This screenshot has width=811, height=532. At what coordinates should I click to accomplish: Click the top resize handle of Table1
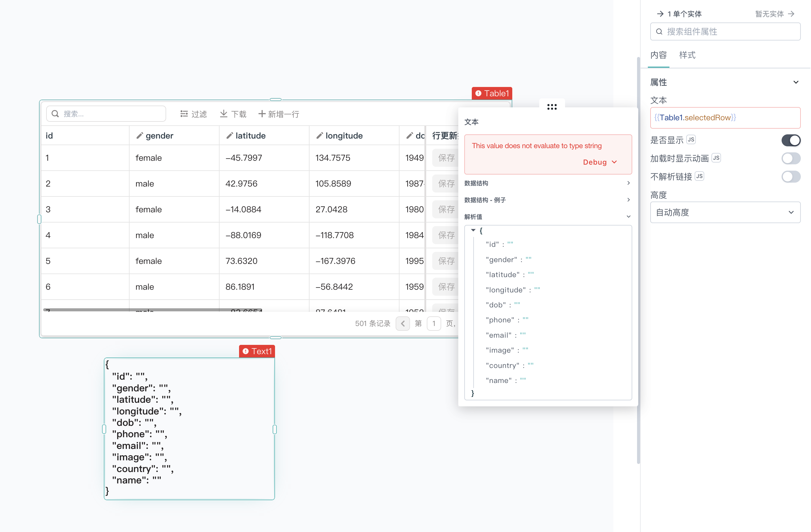pos(275,100)
